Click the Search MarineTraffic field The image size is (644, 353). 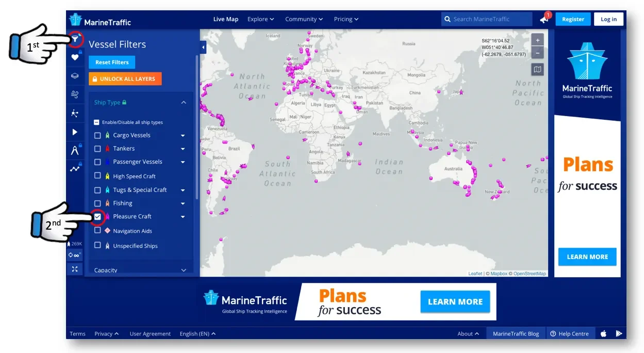(487, 19)
